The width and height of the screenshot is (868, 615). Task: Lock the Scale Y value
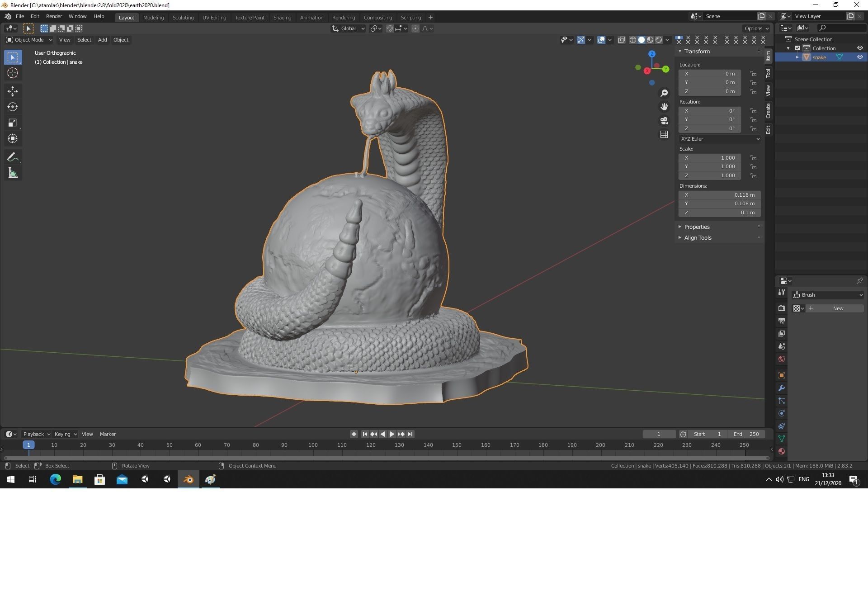(753, 167)
